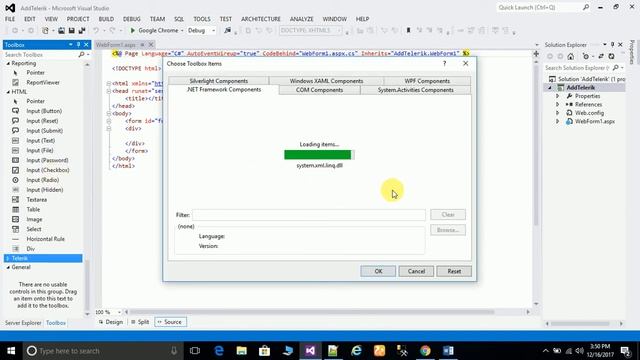This screenshot has width=640, height=360.
Task: Click the Clear button beside Filter
Action: click(x=448, y=215)
